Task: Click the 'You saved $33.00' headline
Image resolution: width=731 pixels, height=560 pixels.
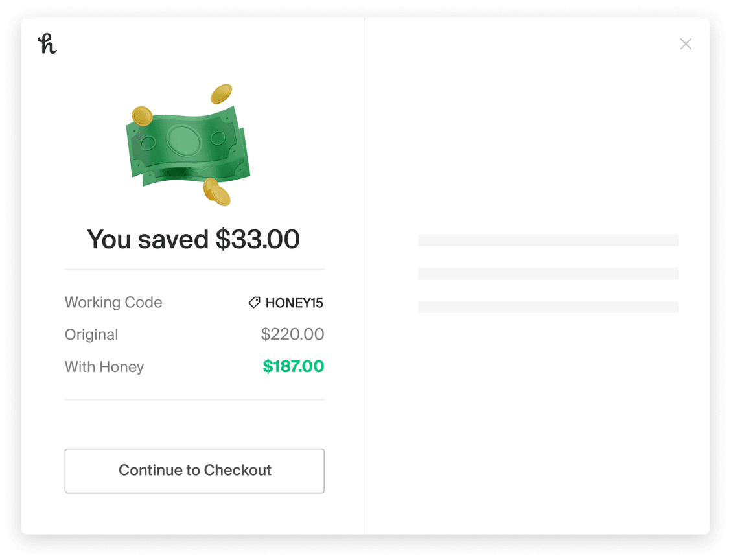Action: [x=194, y=239]
